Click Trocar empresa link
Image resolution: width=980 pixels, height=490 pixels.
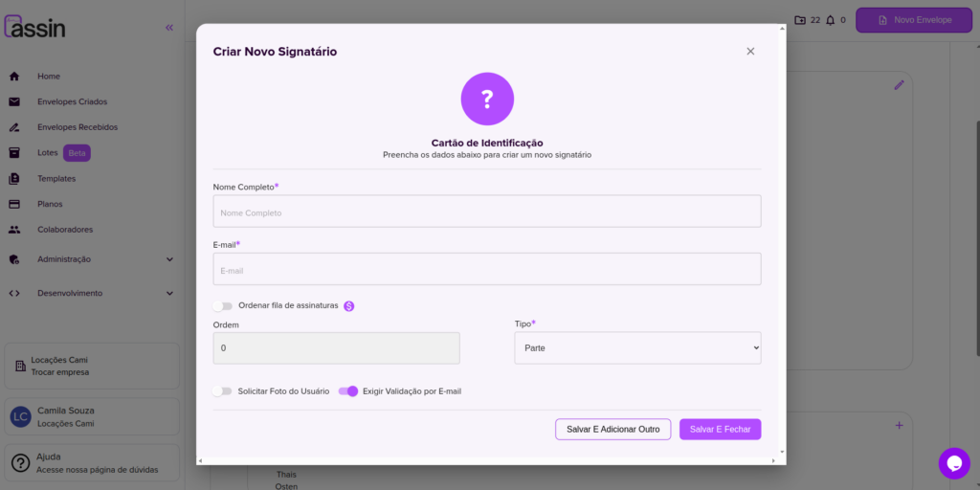60,372
